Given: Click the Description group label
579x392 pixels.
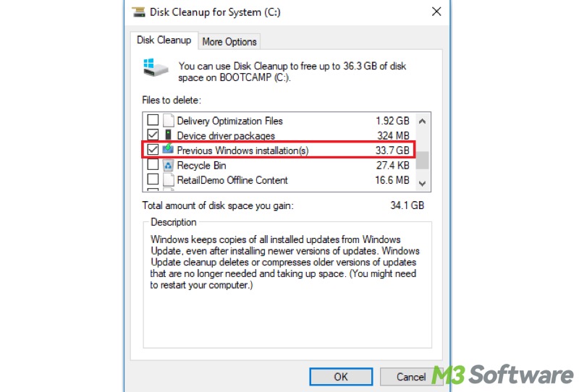Looking at the screenshot, I should [x=173, y=222].
